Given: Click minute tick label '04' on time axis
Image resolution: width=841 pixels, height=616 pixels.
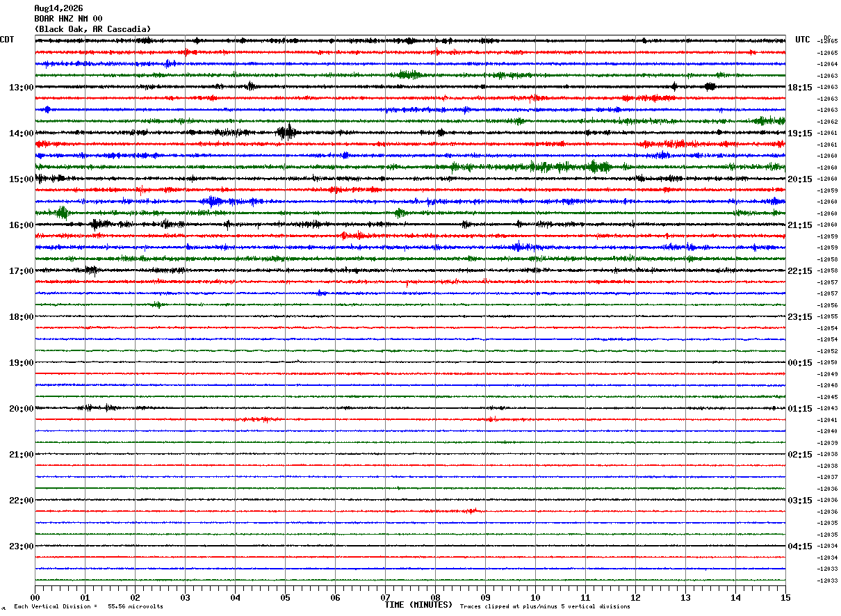Looking at the screenshot, I should pos(235,597).
